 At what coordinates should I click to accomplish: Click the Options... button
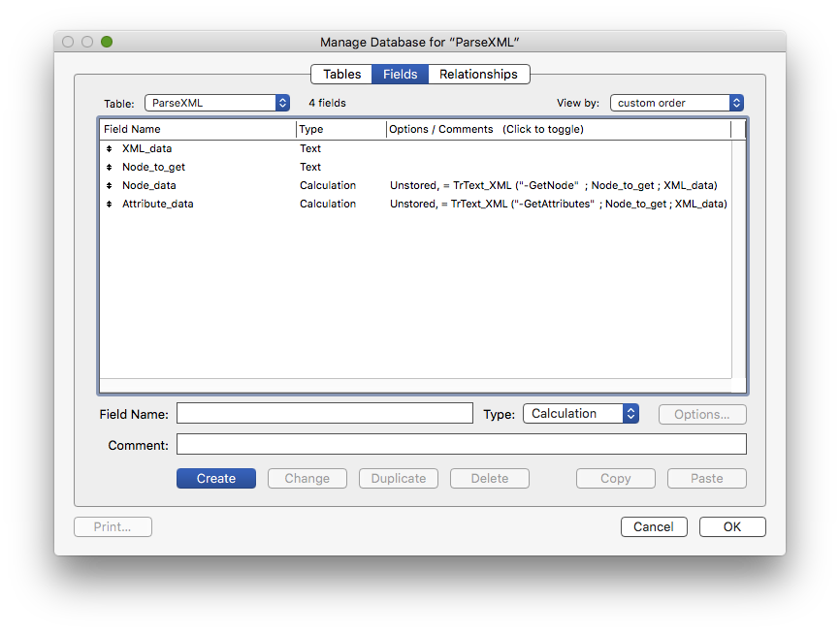[702, 414]
